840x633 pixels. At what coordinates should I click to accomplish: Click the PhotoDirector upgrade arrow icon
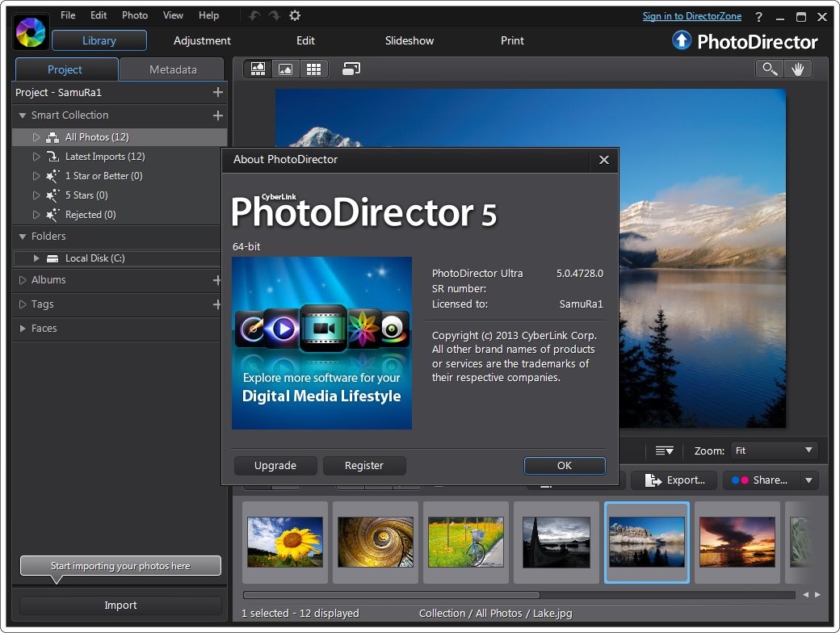[x=682, y=40]
